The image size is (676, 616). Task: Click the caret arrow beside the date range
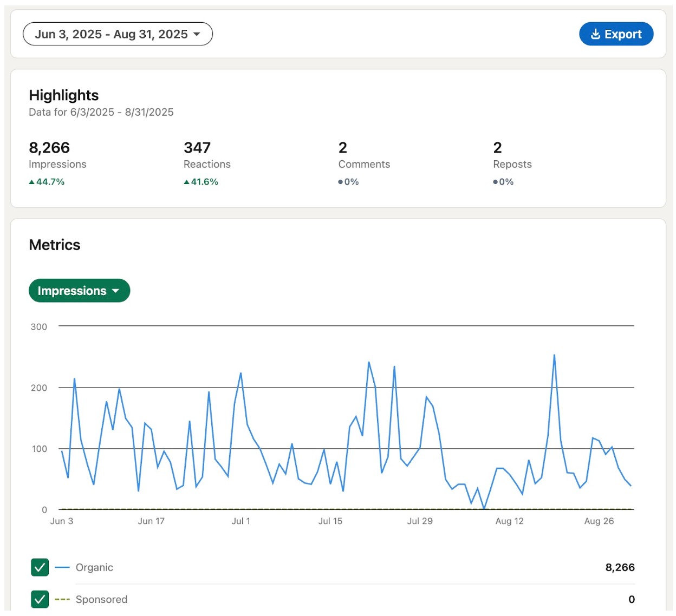(197, 34)
